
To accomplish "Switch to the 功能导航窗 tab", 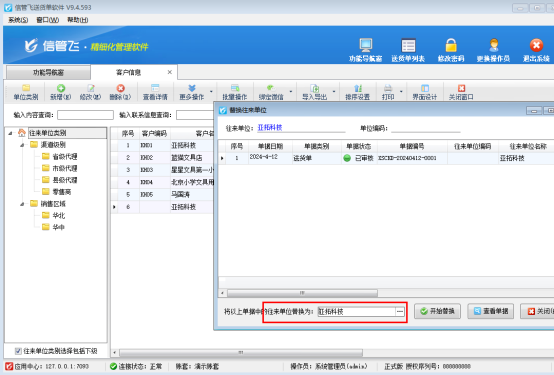I will tap(48, 72).
